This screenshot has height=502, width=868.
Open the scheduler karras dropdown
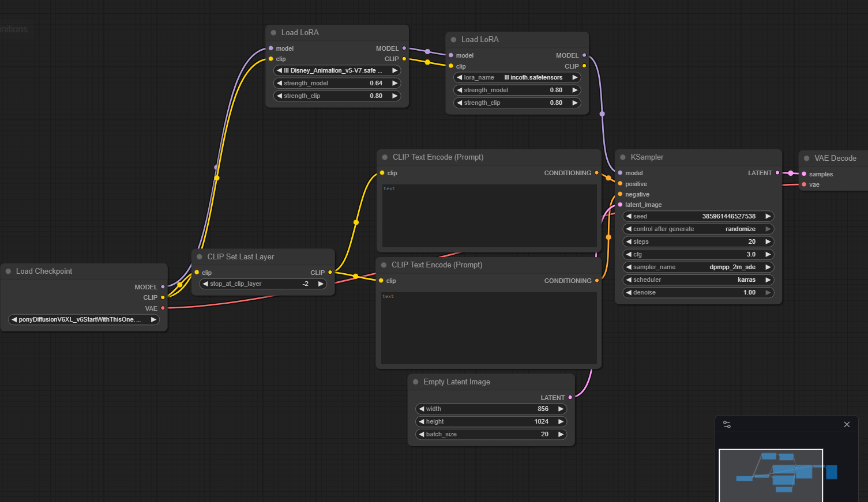coord(698,280)
